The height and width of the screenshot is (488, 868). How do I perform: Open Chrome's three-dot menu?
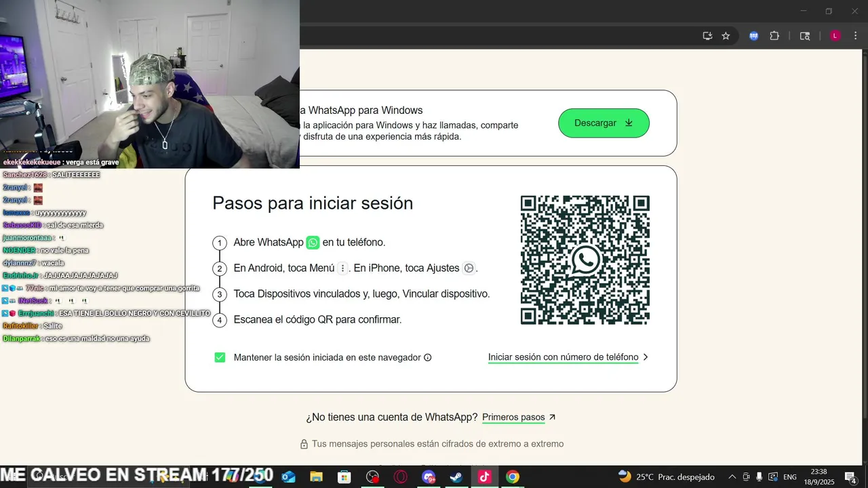(856, 36)
